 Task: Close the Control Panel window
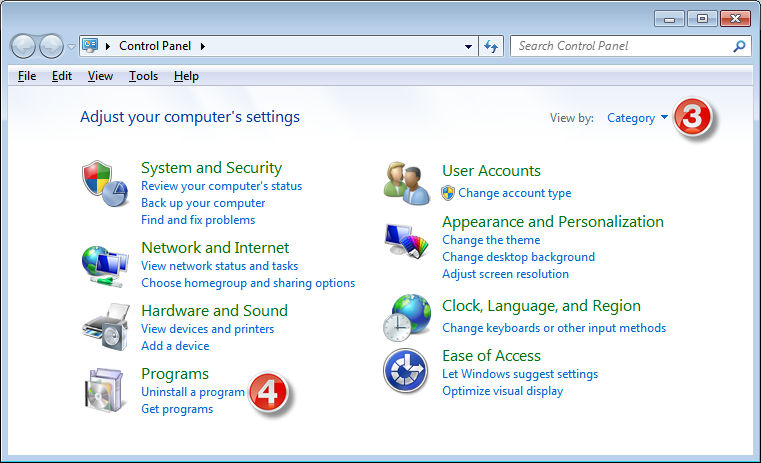[735, 19]
